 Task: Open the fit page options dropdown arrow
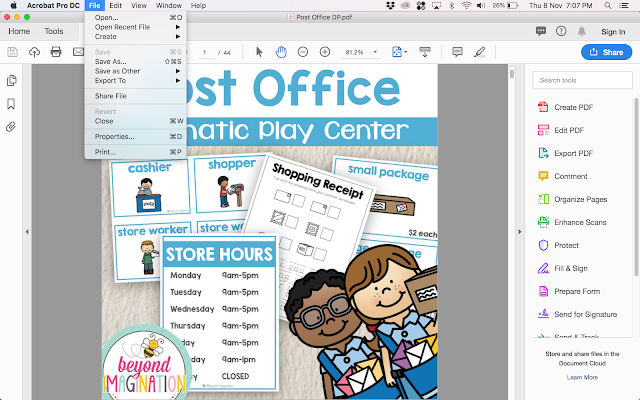[x=406, y=52]
